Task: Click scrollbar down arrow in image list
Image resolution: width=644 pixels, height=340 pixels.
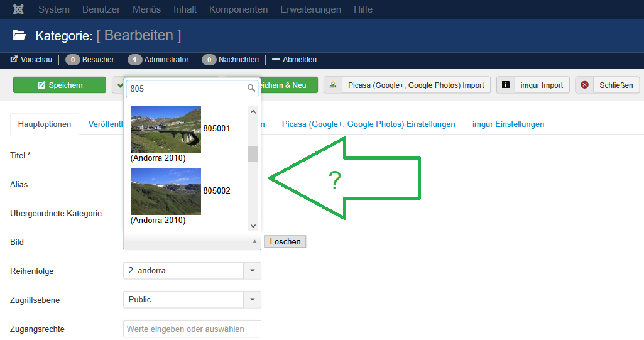Action: coord(253,226)
